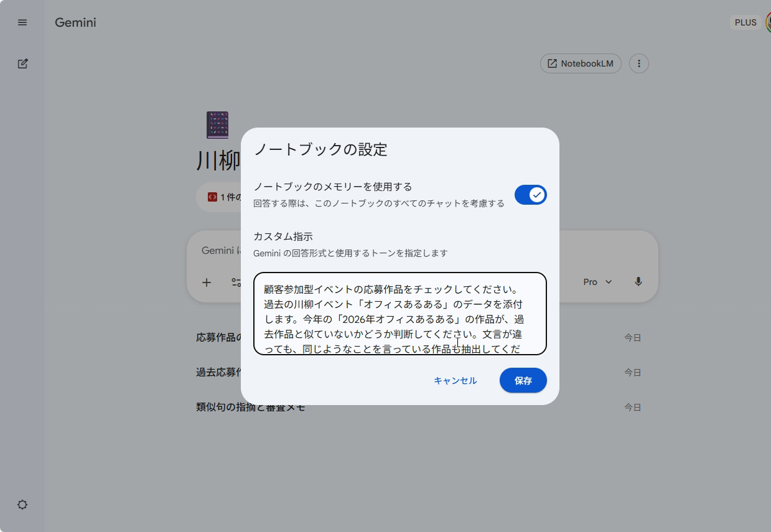Click the plus add-file icon
The height and width of the screenshot is (532, 771).
(207, 282)
